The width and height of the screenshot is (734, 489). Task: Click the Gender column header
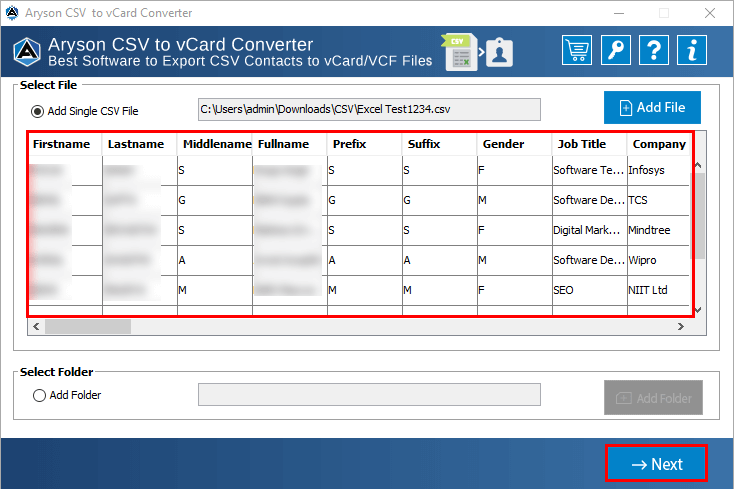(x=514, y=144)
